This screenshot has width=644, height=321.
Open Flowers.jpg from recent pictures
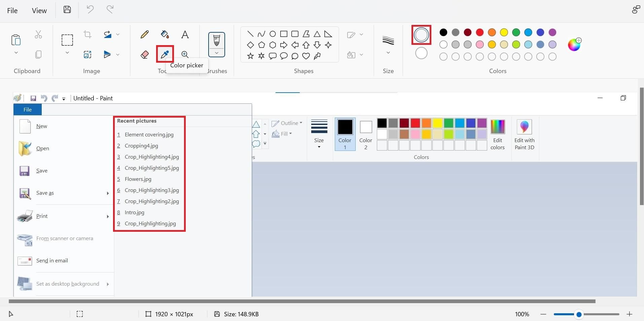coord(138,179)
